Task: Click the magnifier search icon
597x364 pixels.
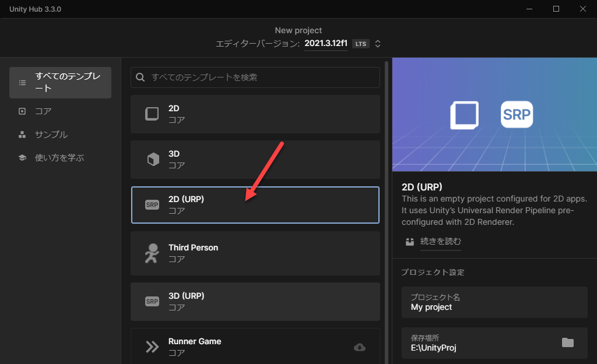Action: pos(140,77)
